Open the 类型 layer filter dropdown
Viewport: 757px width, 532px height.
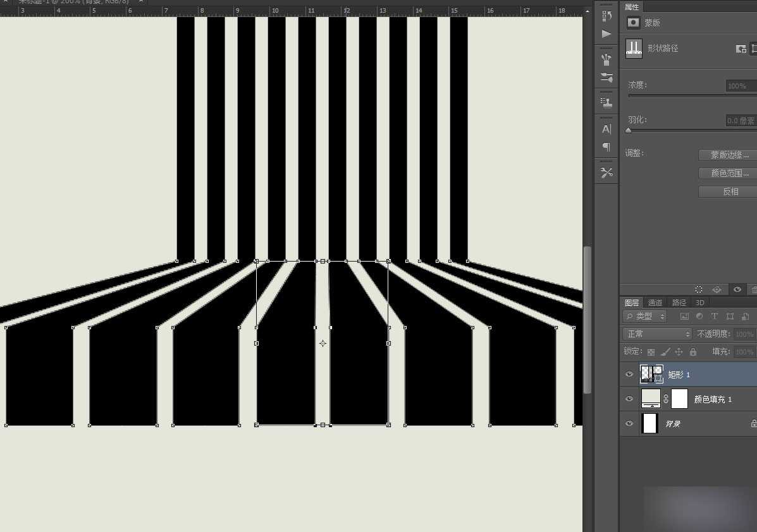point(645,317)
